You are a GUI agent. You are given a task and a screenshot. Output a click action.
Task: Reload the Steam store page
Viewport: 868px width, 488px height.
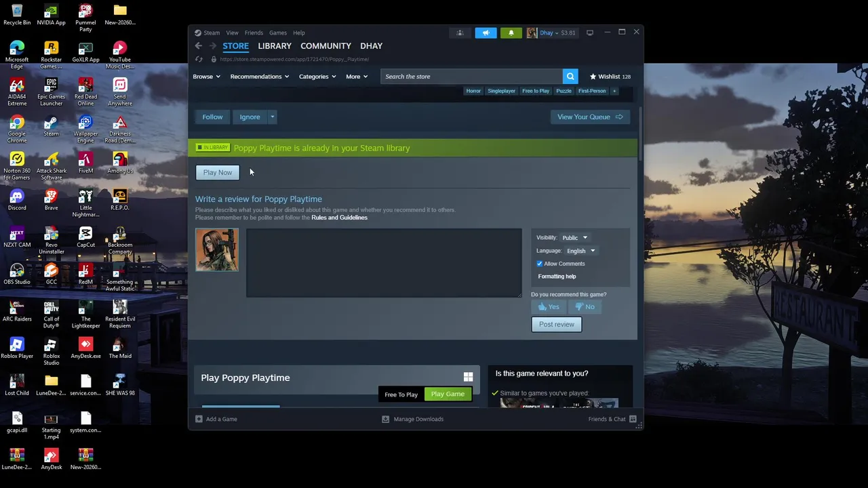coord(199,59)
